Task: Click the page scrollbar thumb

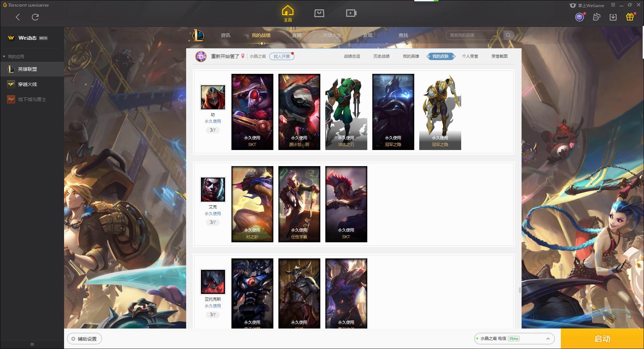Action: coord(520,290)
